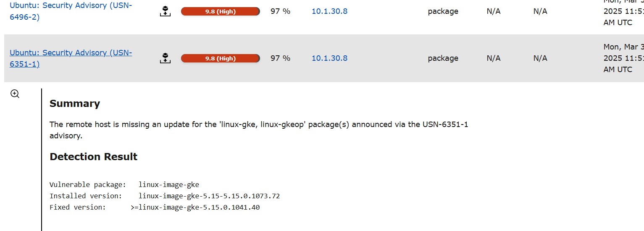The height and width of the screenshot is (231, 644).
Task: Click the vendor fix icon for USN-6496-2
Action: coord(166,11)
